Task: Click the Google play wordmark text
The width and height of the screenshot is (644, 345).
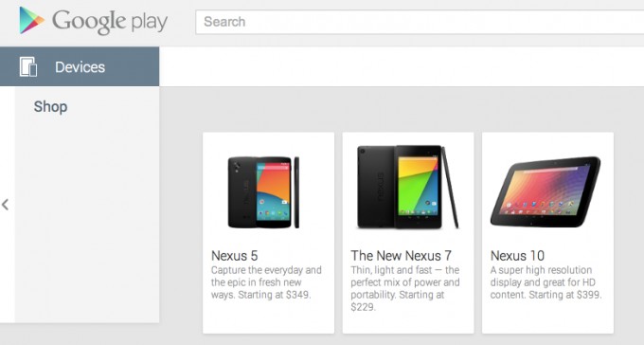Action: click(x=110, y=22)
